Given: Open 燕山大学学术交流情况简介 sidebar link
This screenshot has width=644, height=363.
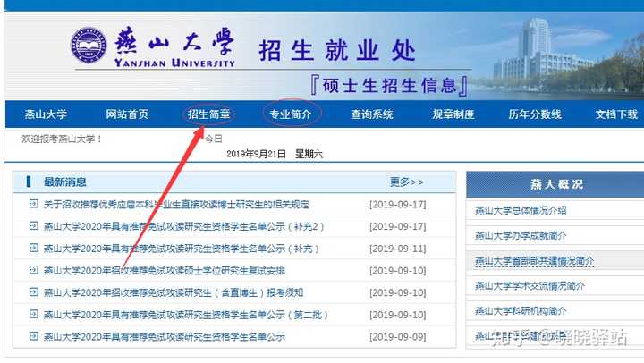Looking at the screenshot, I should pos(530,286).
